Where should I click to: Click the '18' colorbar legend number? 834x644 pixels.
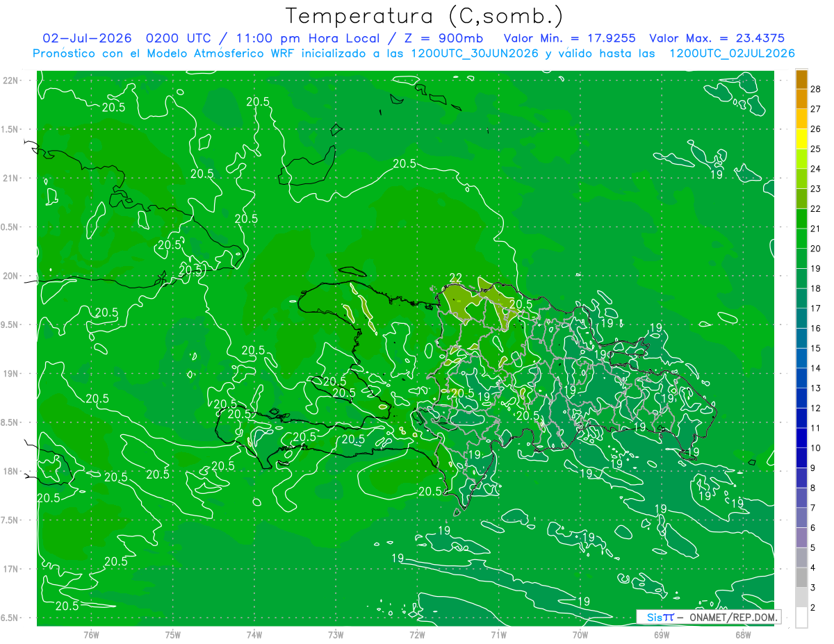(x=816, y=288)
